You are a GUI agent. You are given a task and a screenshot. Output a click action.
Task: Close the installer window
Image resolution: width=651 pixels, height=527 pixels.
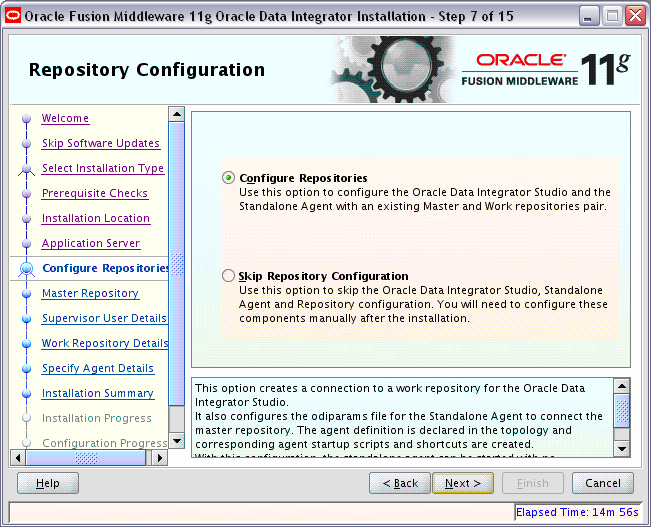click(635, 16)
